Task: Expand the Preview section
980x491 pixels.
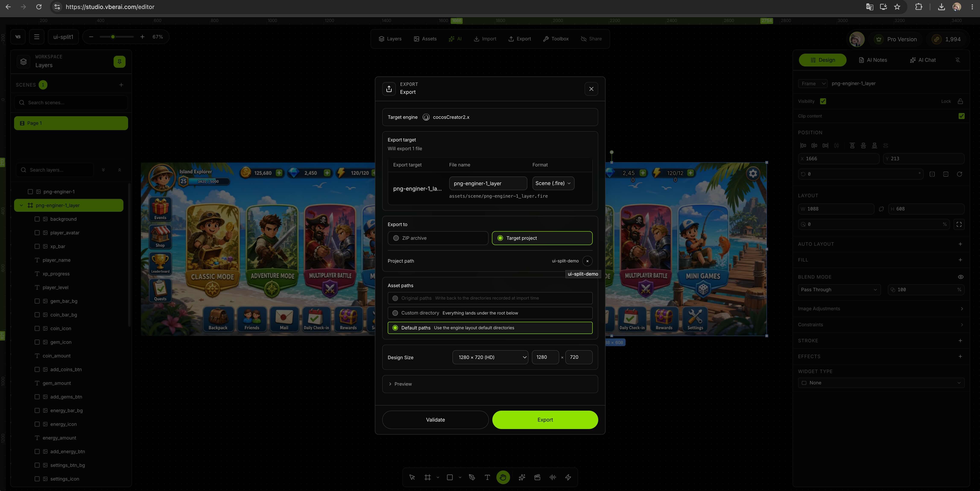Action: (490, 384)
